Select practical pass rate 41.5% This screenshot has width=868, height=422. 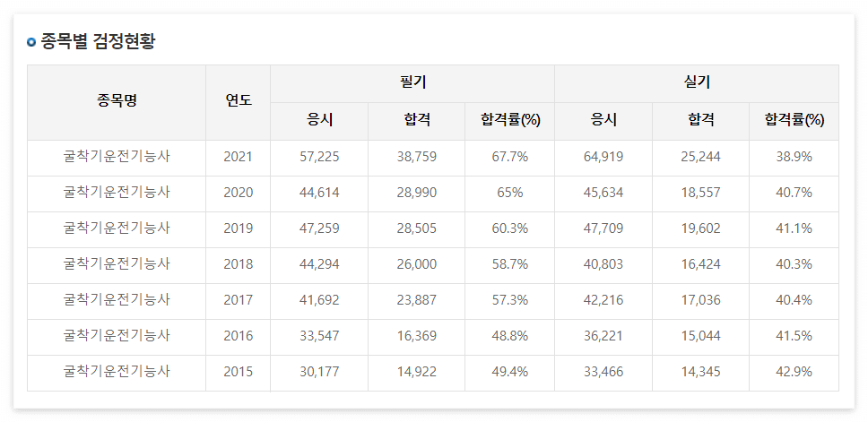point(794,336)
